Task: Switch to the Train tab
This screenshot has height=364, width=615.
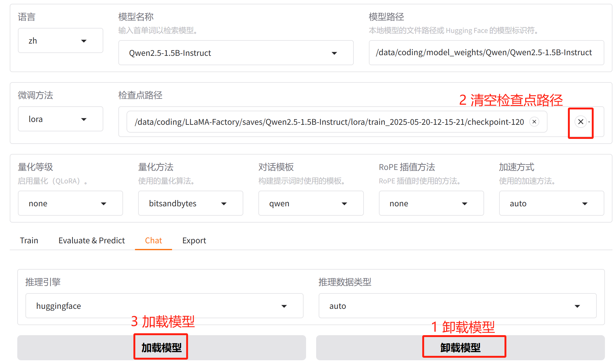Action: point(29,240)
